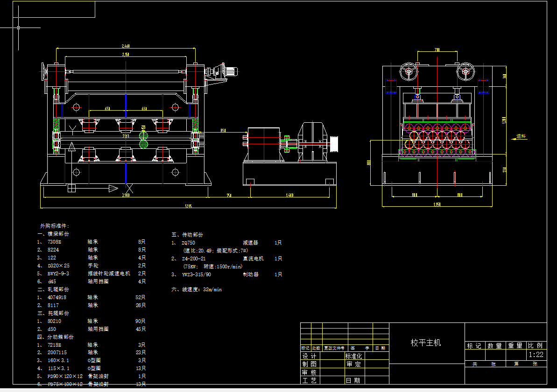The width and height of the screenshot is (557, 392).
Task: Click the UCS X-axis arrowhead
Action: point(113,188)
